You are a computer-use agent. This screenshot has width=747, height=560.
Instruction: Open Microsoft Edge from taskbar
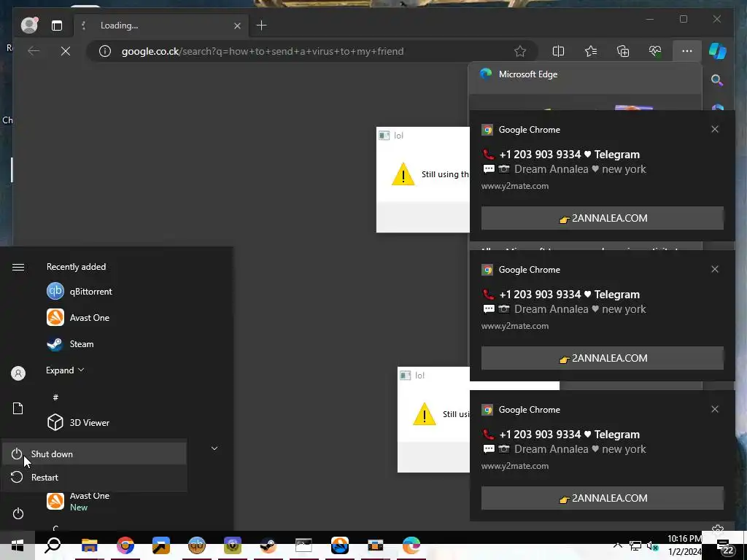pyautogui.click(x=411, y=545)
